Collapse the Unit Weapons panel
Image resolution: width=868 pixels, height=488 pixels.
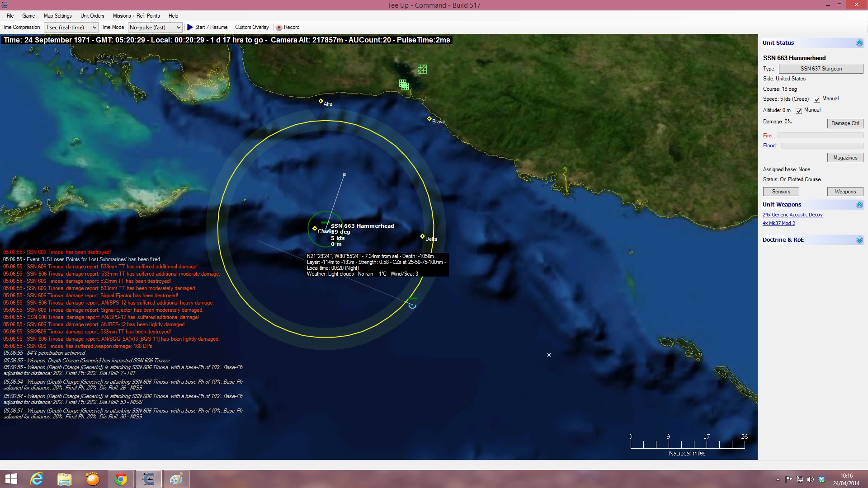[x=859, y=205]
